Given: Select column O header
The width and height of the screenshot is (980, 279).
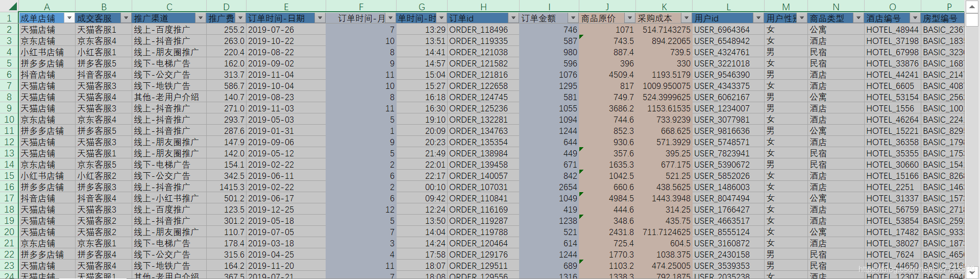Looking at the screenshot, I should pos(893,7).
